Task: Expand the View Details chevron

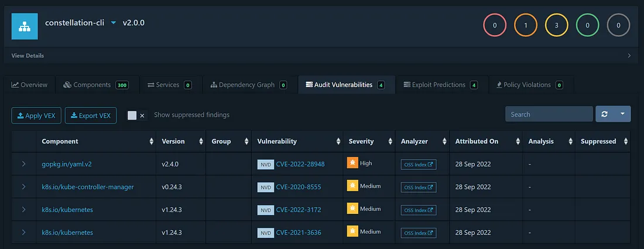Action: (x=629, y=56)
